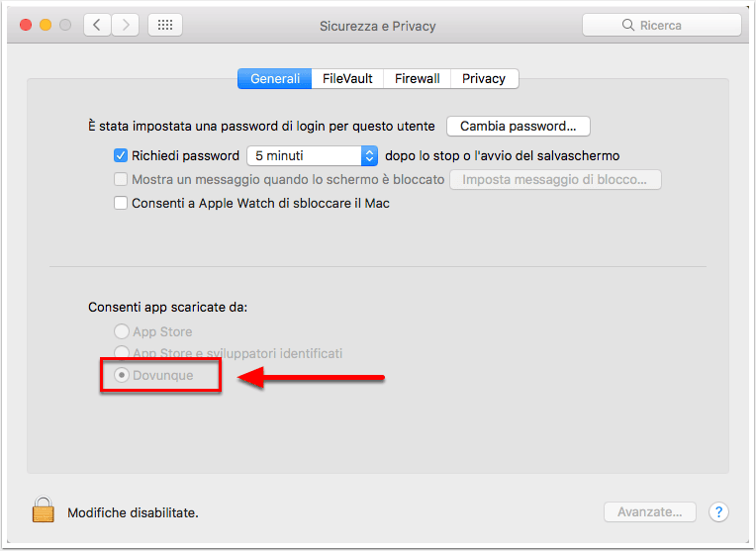Click the magnifier icon in Ricerca
Image resolution: width=756 pixels, height=551 pixels.
click(627, 25)
